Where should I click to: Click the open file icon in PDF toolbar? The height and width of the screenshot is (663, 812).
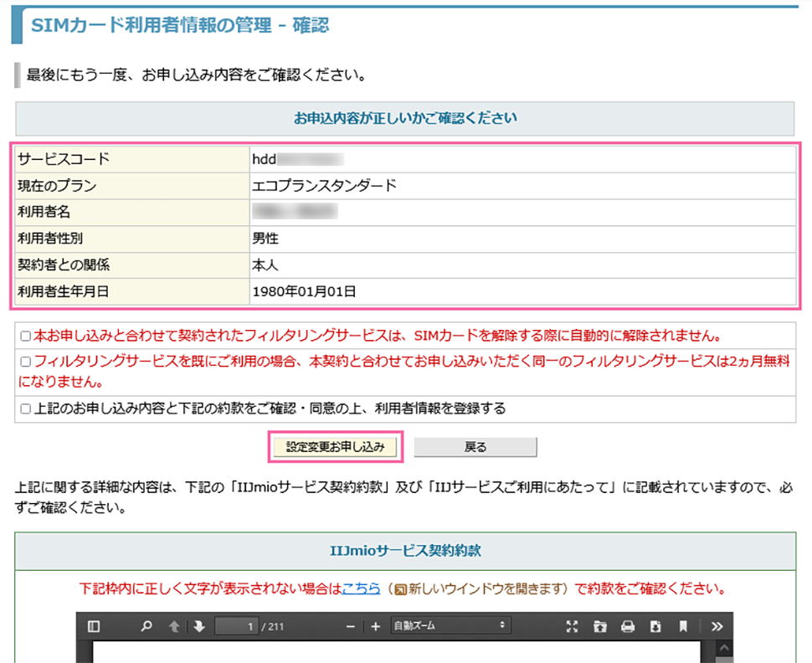(x=600, y=626)
